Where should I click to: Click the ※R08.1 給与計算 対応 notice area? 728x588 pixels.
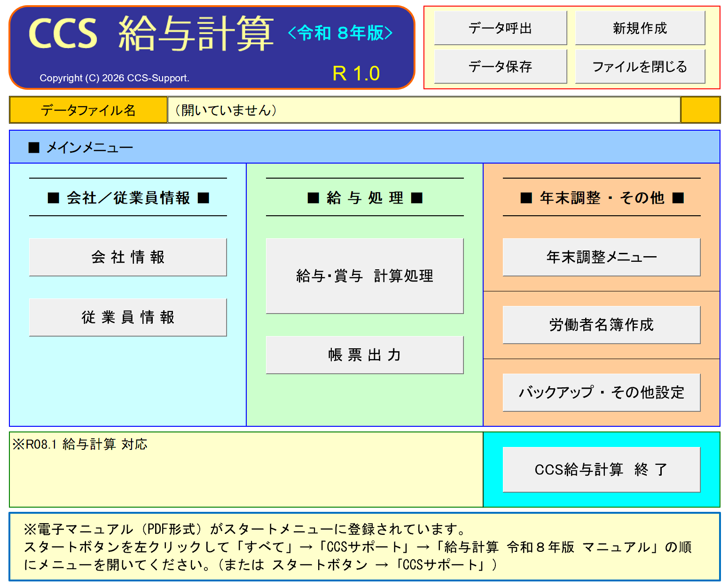pos(246,469)
